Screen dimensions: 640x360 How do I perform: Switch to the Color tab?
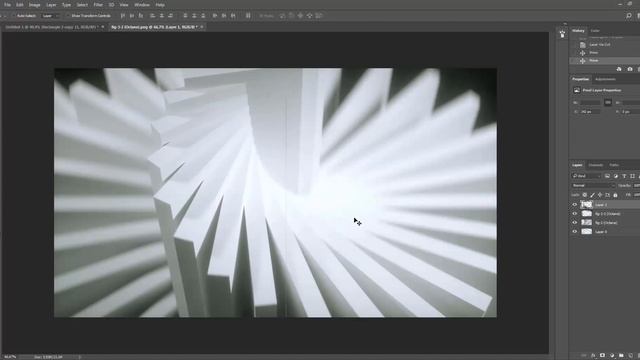pyautogui.click(x=595, y=31)
